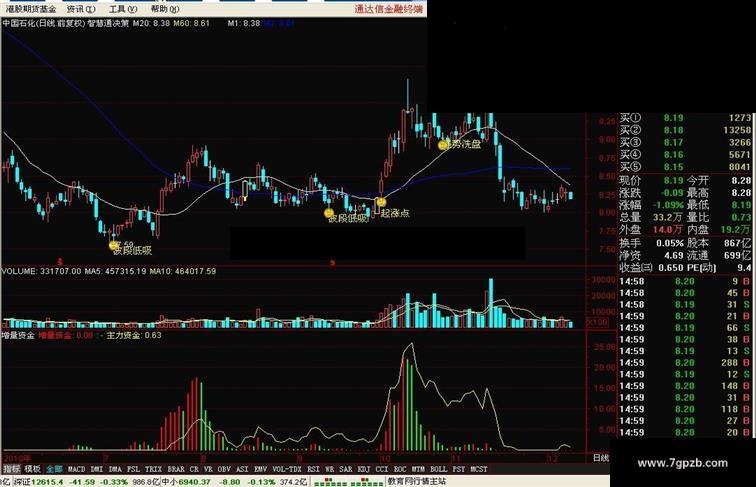This screenshot has height=487, width=756.
Task: Click the 买④ bid row at 8.16
Action: tap(685, 155)
